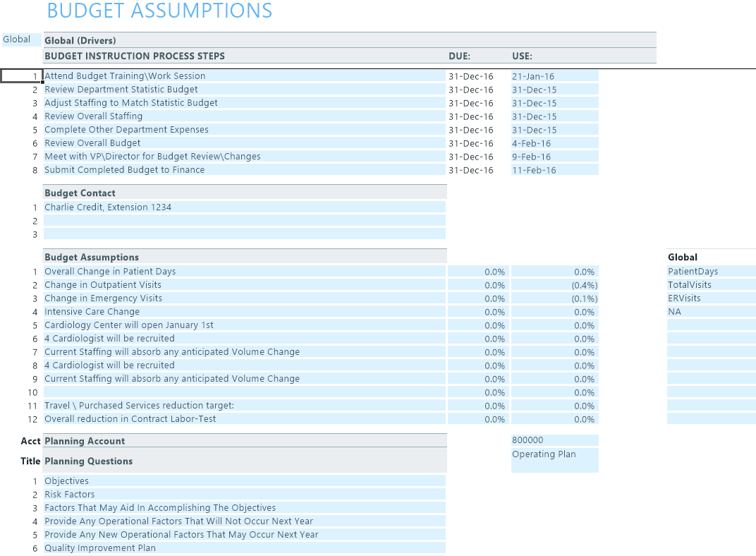Click the (0.4%) Outpatient Visits value
This screenshot has width=756, height=556.
pos(554,285)
